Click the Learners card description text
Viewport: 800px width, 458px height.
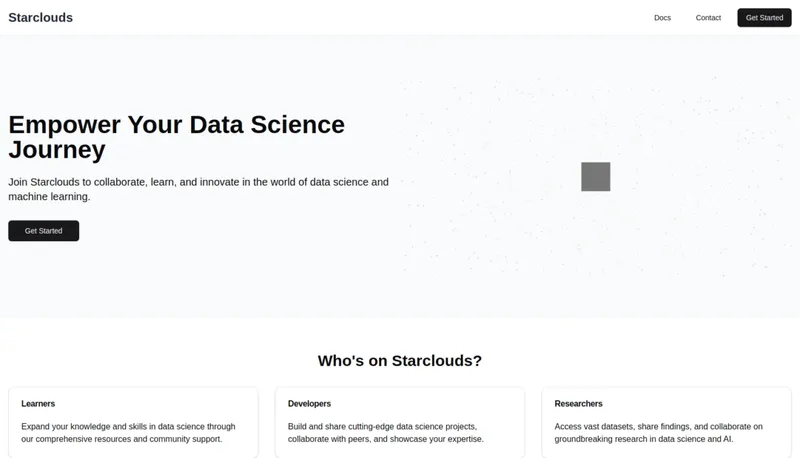coord(128,432)
